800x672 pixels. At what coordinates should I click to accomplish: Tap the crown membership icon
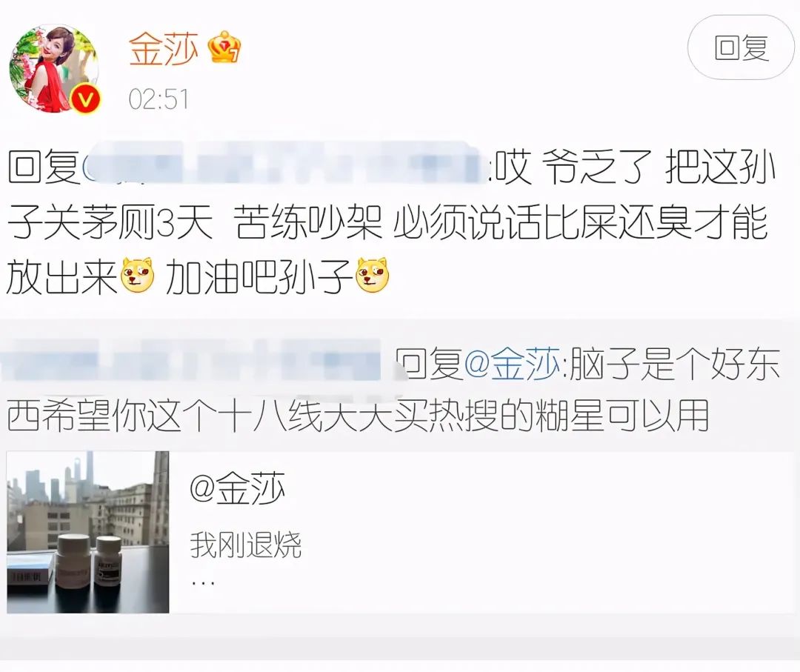pyautogui.click(x=224, y=47)
